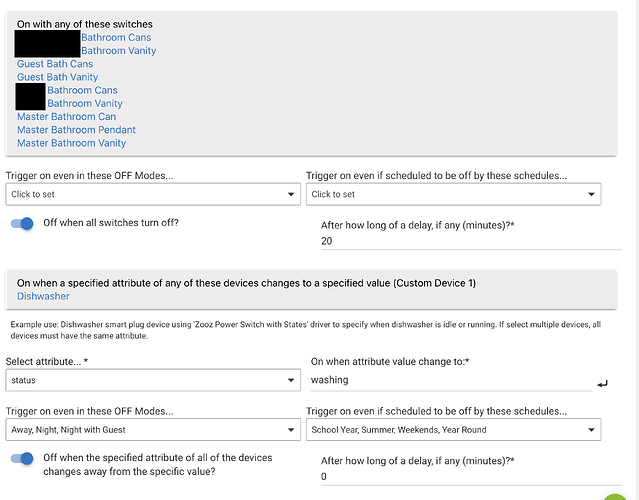This screenshot has height=500, width=639.
Task: Open the OFF Modes dropdown showing 'Click to set'
Action: click(153, 194)
